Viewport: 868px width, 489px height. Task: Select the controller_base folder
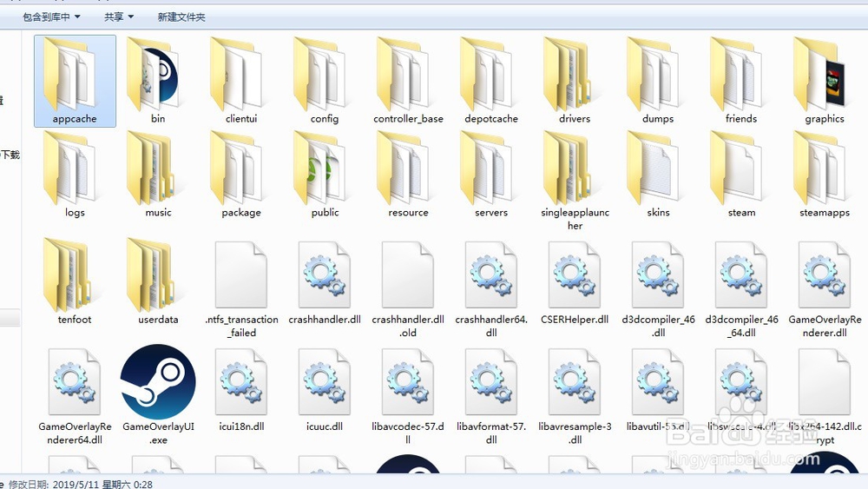tap(408, 81)
